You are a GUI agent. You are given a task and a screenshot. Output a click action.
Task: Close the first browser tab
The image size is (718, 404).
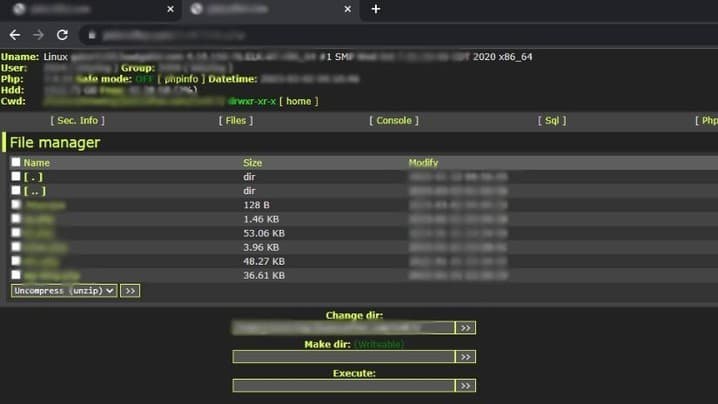[x=170, y=9]
